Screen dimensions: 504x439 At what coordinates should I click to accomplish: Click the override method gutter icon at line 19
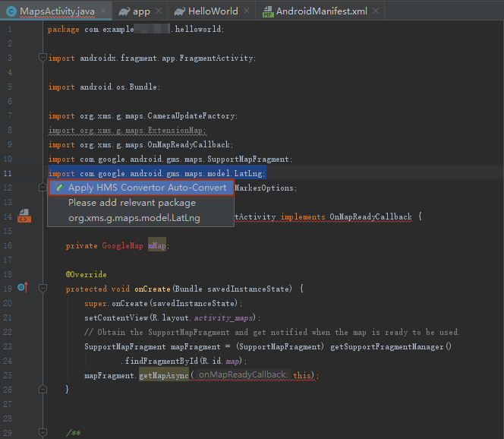(23, 287)
